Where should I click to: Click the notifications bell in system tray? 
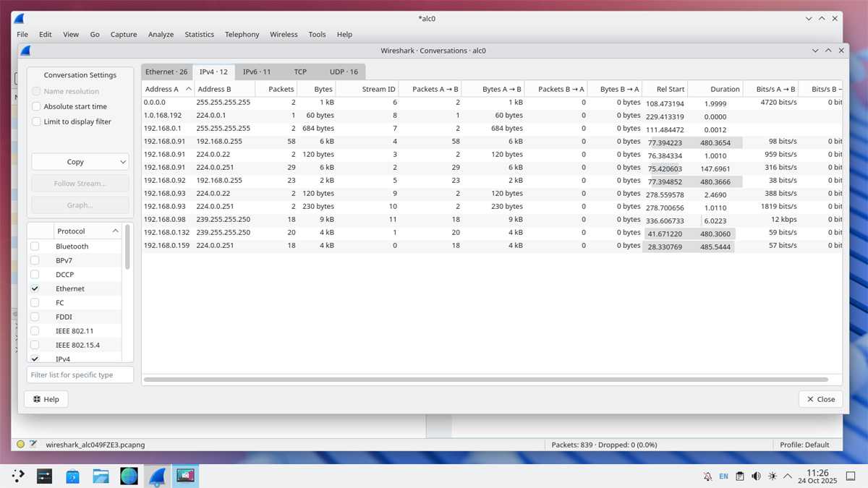707,476
